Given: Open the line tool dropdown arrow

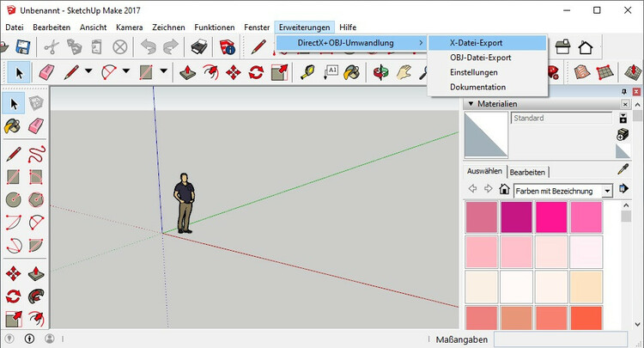Looking at the screenshot, I should [x=88, y=71].
